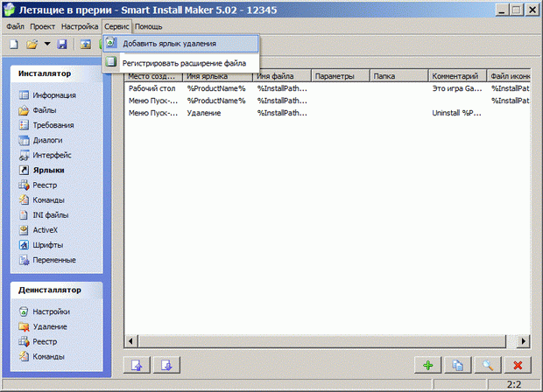Select the 'Рабочий стол' shortcut row
543x392 pixels.
152,88
